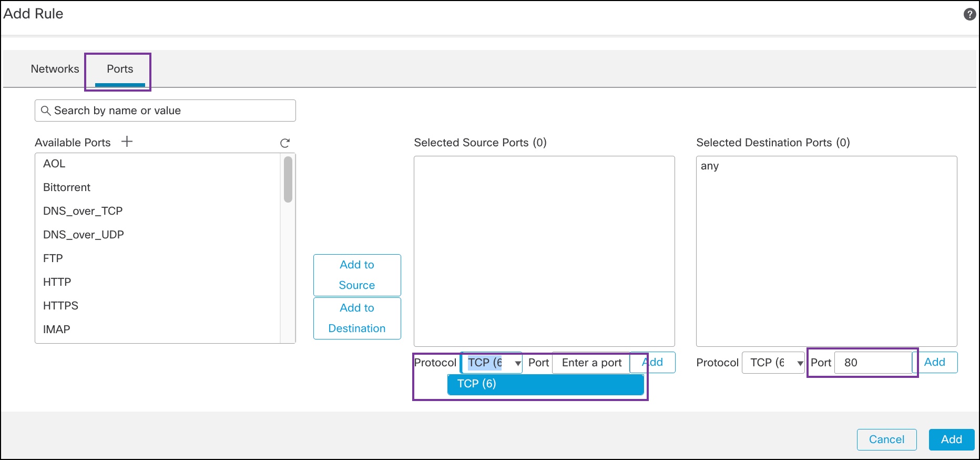Image resolution: width=980 pixels, height=460 pixels.
Task: Click the search magnifier icon
Action: (x=46, y=111)
